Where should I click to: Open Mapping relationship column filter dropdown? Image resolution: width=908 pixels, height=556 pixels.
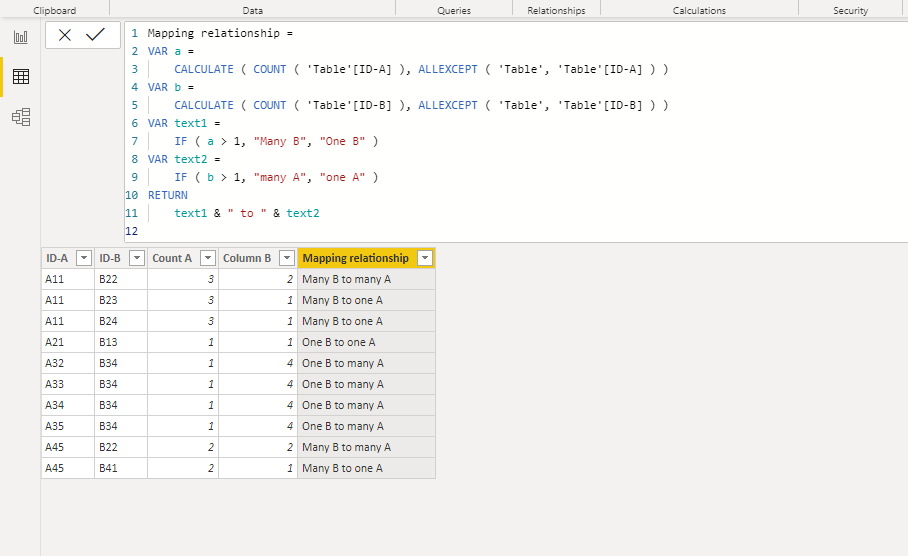pos(425,258)
